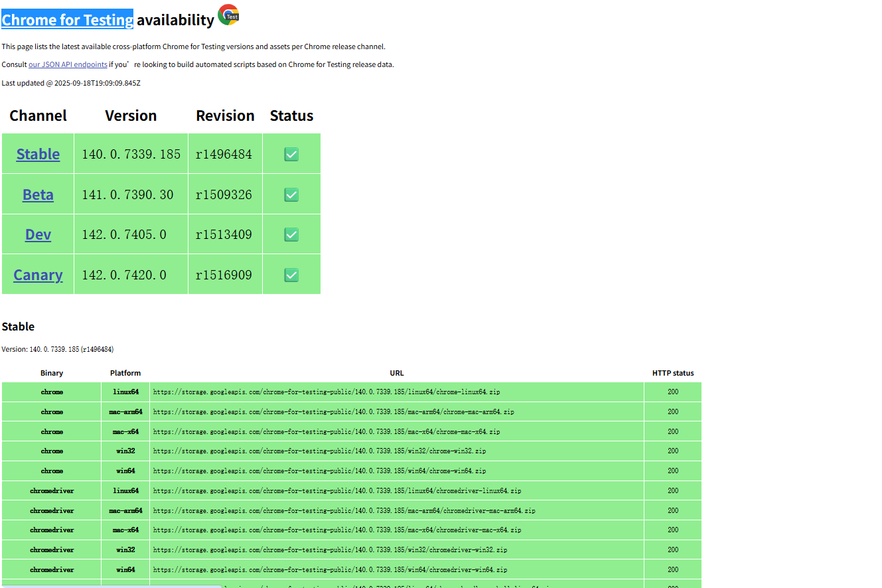
Task: Click the mac-arm64 platform cell in chromedriver row
Action: click(125, 511)
